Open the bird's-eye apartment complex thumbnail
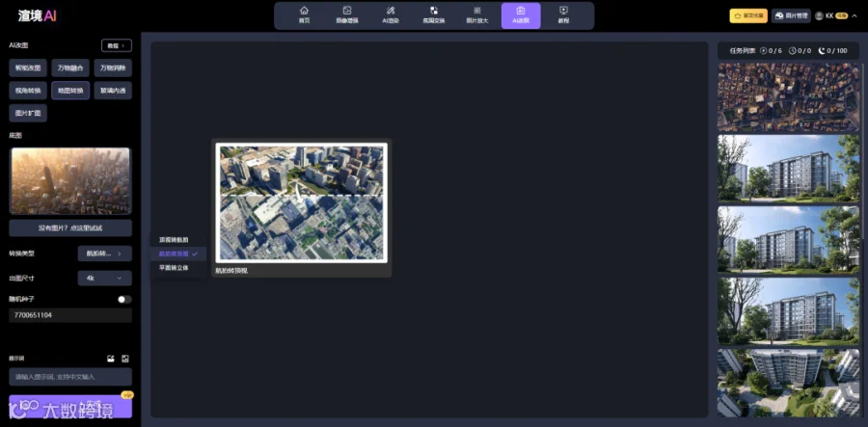This screenshot has width=868, height=427. pyautogui.click(x=788, y=383)
